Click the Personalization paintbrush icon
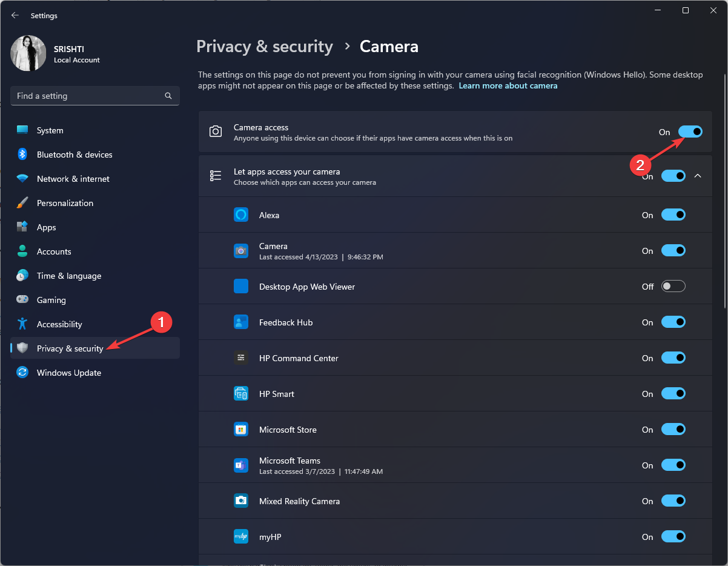 pyautogui.click(x=22, y=203)
